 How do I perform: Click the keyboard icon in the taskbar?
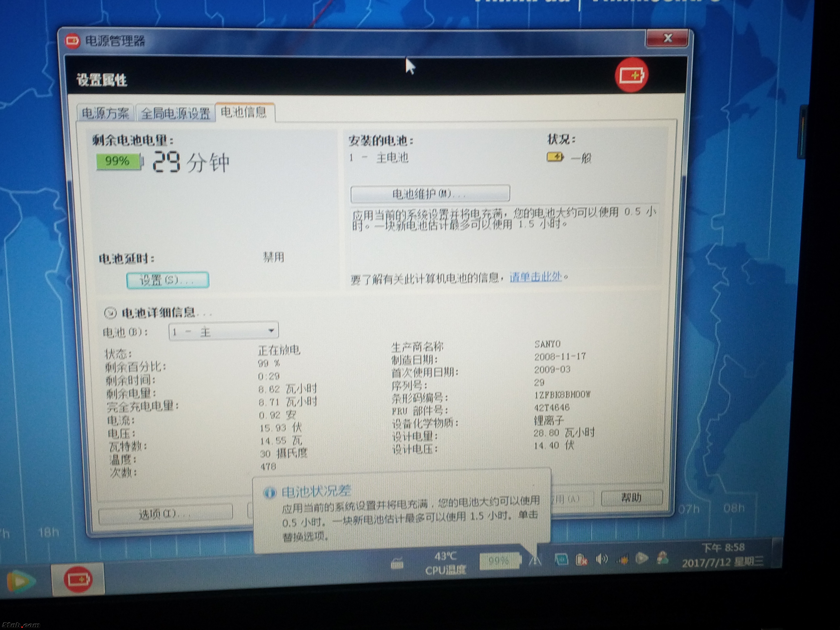397,564
